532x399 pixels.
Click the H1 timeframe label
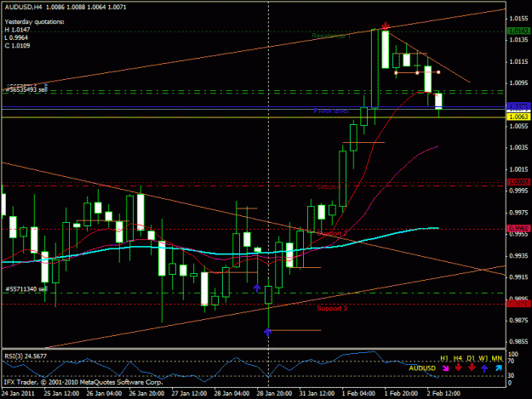point(444,358)
